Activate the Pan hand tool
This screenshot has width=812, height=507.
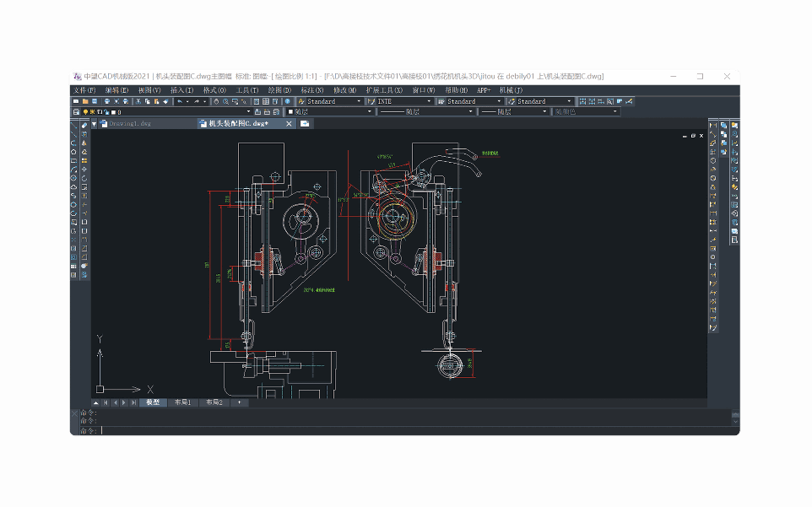(x=216, y=101)
